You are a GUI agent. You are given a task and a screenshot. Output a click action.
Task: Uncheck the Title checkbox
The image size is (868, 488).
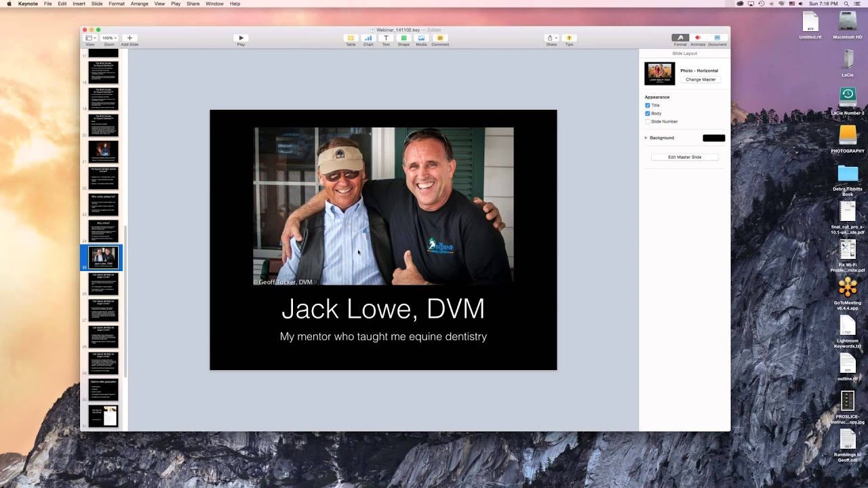click(648, 105)
